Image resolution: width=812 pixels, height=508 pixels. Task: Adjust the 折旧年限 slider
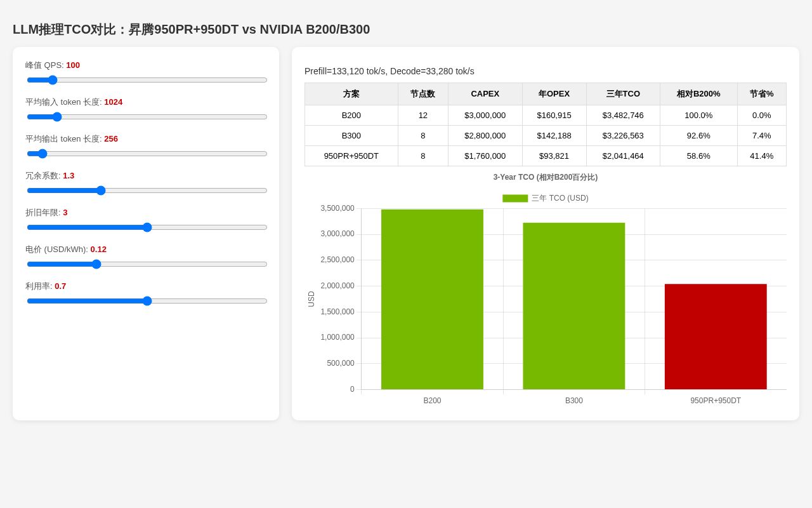tap(147, 227)
